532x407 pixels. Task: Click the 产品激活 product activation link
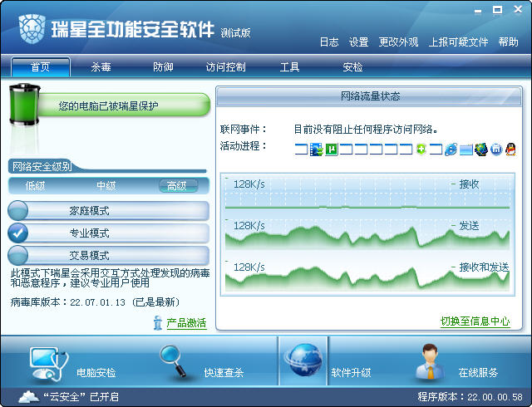coord(186,323)
